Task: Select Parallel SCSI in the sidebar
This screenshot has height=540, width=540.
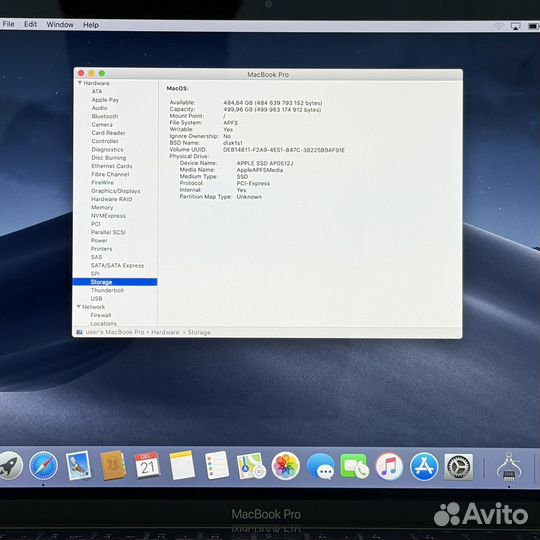Action: (x=108, y=232)
